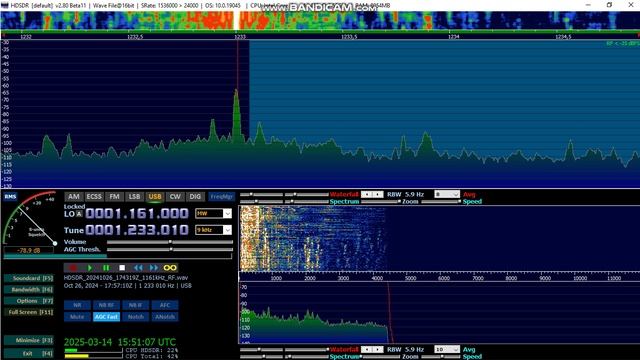Adjust the upper Zoom slider
Image resolution: width=640 pixels, height=360 pixels.
(x=380, y=202)
